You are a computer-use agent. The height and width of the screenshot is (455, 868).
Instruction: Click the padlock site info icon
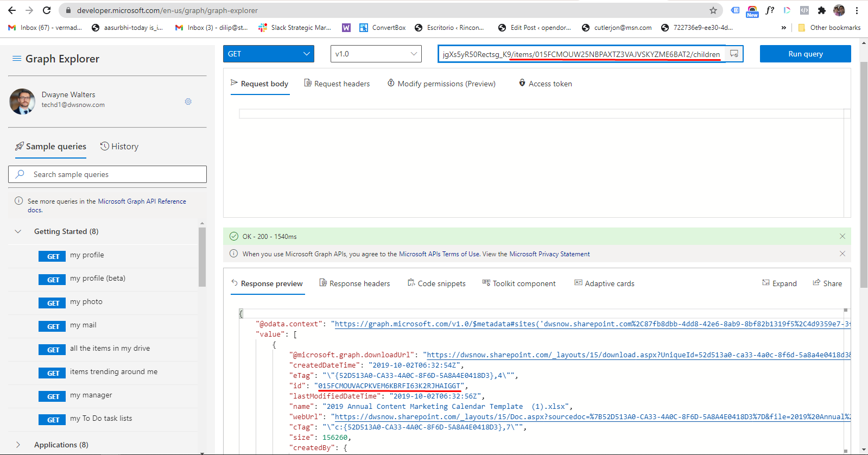(x=68, y=10)
